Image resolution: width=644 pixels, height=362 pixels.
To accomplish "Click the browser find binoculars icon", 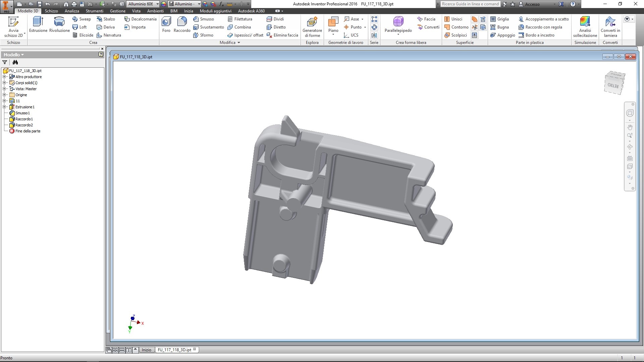I will pyautogui.click(x=15, y=62).
